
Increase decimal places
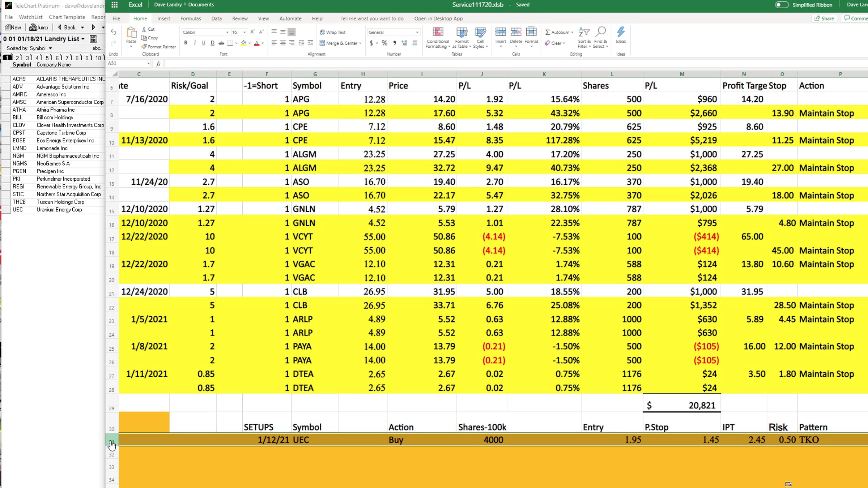(404, 43)
